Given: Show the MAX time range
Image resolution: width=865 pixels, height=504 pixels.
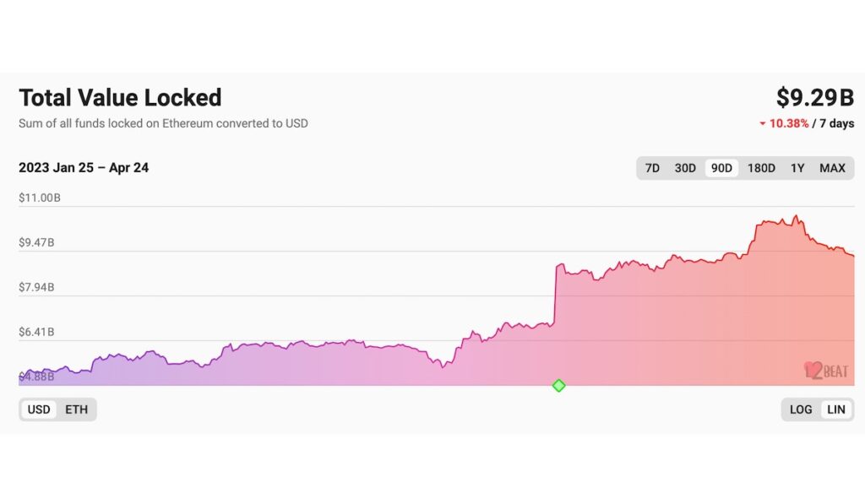Looking at the screenshot, I should click(x=832, y=168).
